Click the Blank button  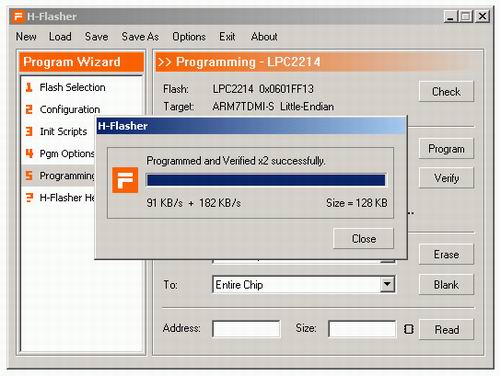[446, 284]
